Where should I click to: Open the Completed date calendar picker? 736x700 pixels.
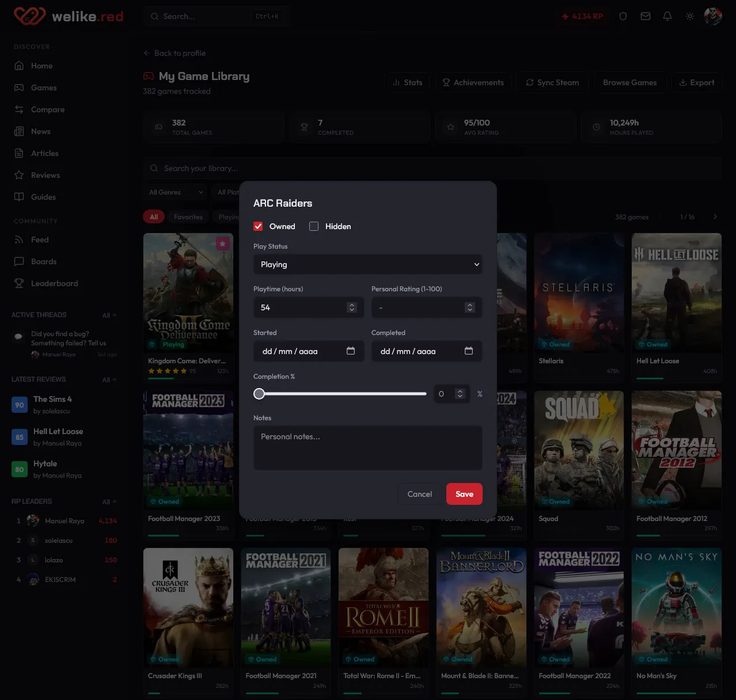click(469, 351)
